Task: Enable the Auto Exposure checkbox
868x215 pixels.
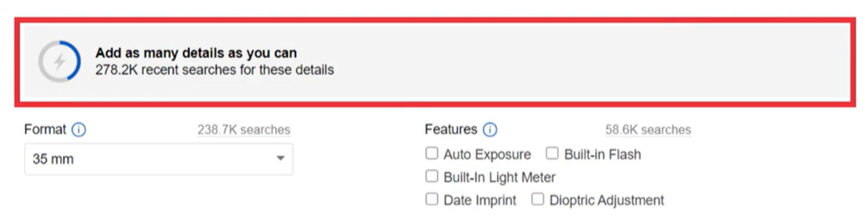Action: (432, 153)
